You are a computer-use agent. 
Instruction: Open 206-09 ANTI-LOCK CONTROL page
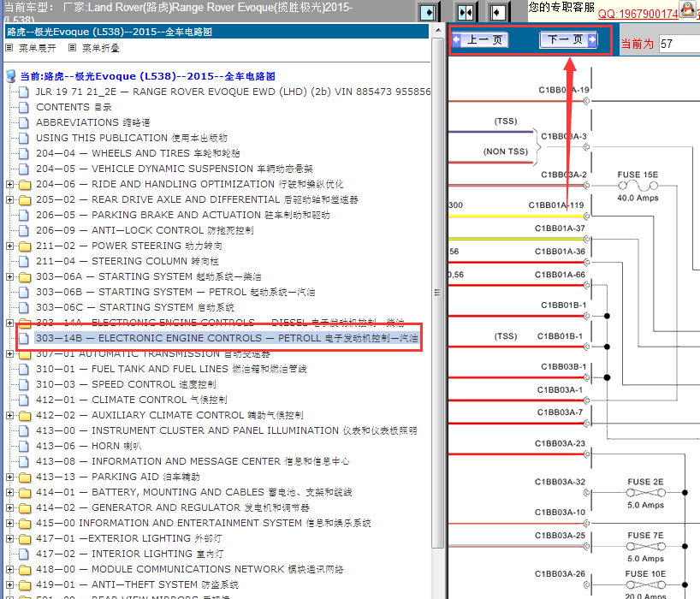(x=145, y=230)
